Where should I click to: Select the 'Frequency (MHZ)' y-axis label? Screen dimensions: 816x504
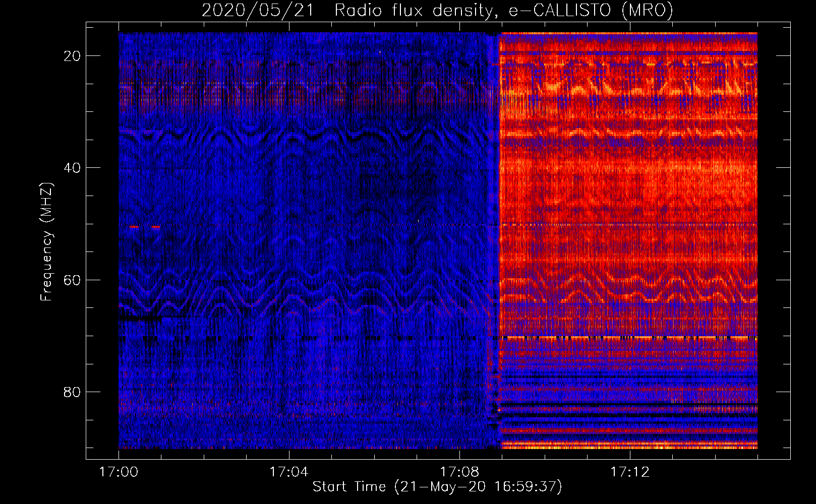tap(46, 242)
